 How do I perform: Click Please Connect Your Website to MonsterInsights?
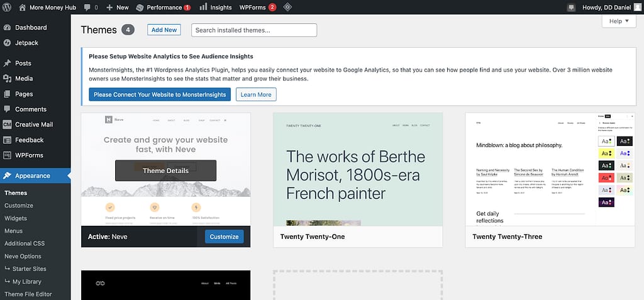pos(160,94)
